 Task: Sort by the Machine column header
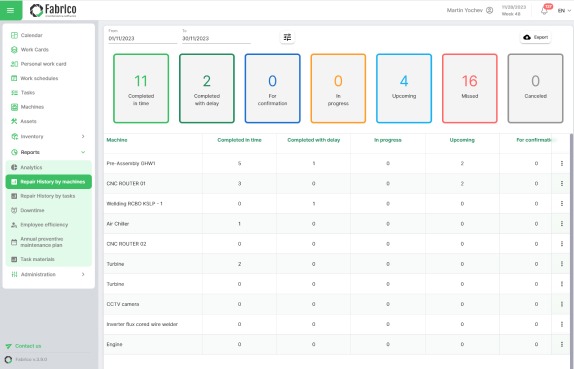pos(117,140)
